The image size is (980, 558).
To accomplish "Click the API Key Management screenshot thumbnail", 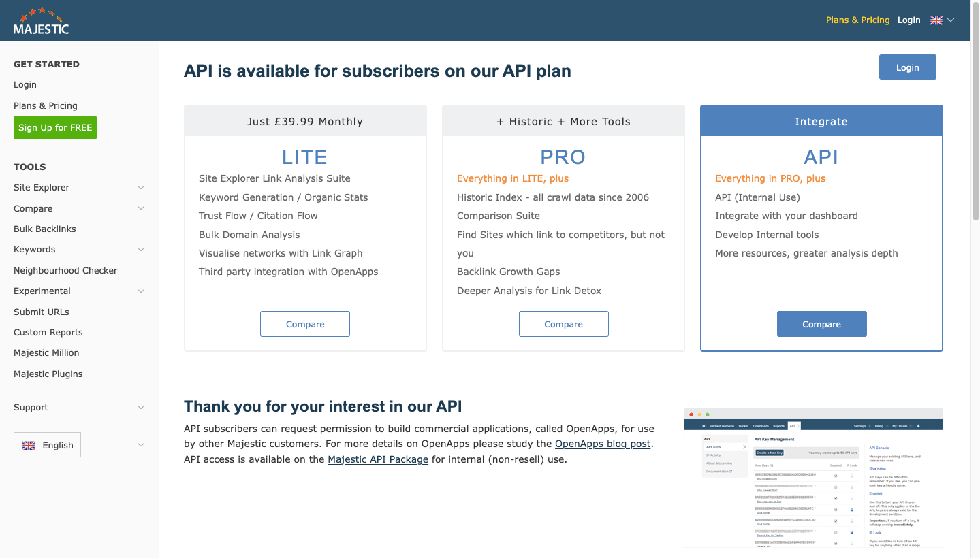I will [x=813, y=478].
